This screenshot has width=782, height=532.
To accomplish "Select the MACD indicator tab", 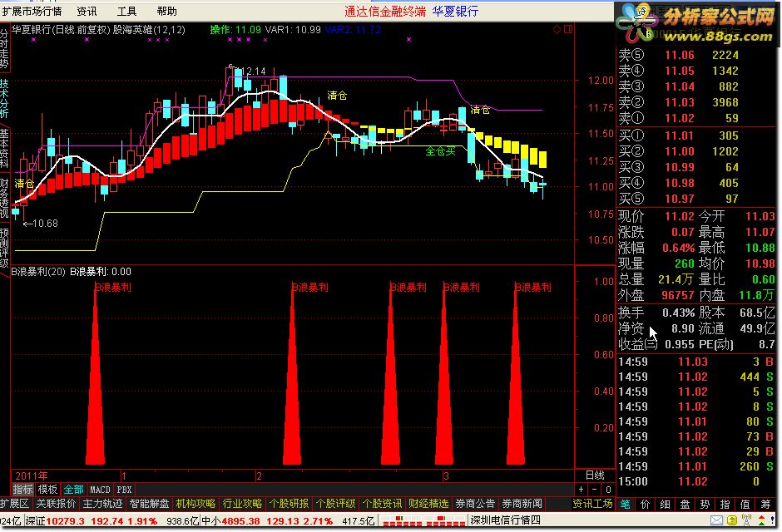I will (100, 490).
